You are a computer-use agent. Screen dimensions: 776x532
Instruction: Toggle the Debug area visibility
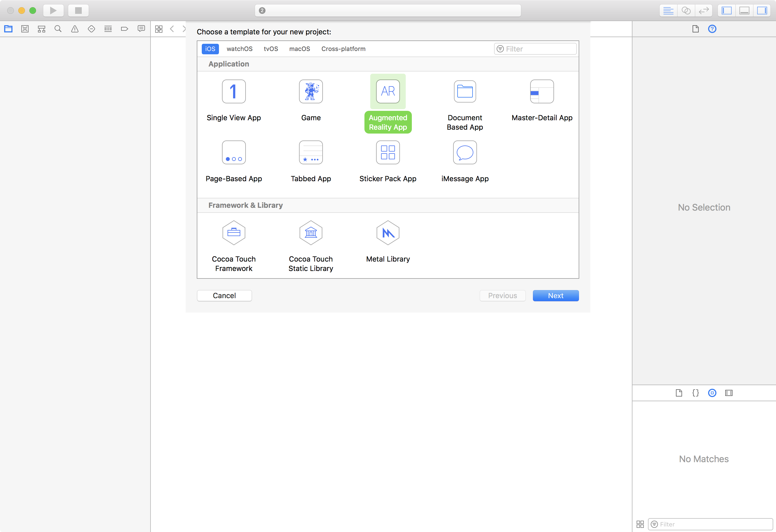click(x=744, y=10)
